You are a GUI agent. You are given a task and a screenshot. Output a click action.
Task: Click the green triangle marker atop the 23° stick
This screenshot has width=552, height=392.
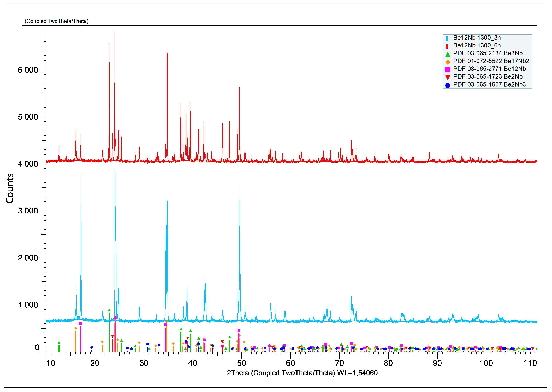109,310
